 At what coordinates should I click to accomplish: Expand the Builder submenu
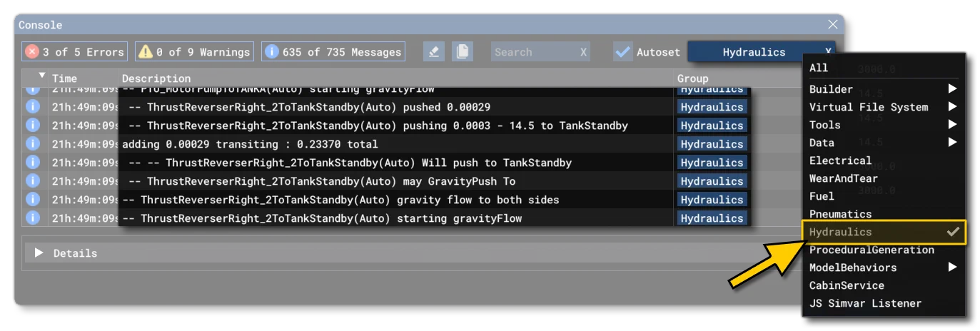pos(884,89)
